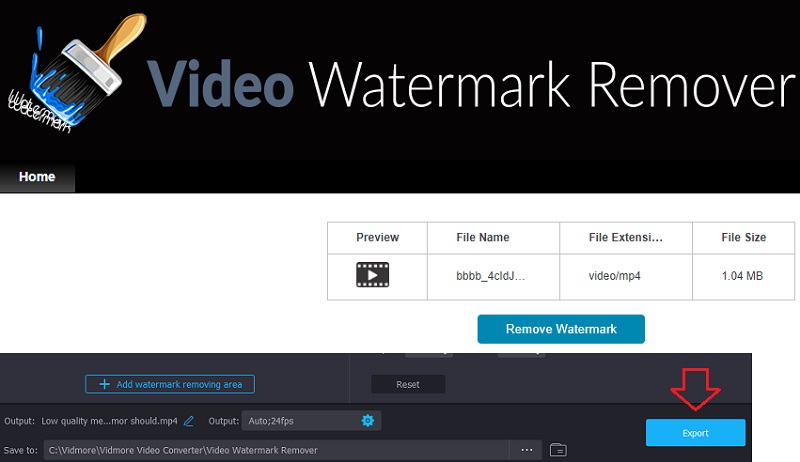Open output settings with the gear icon
This screenshot has width=800, height=462.
coord(367,420)
